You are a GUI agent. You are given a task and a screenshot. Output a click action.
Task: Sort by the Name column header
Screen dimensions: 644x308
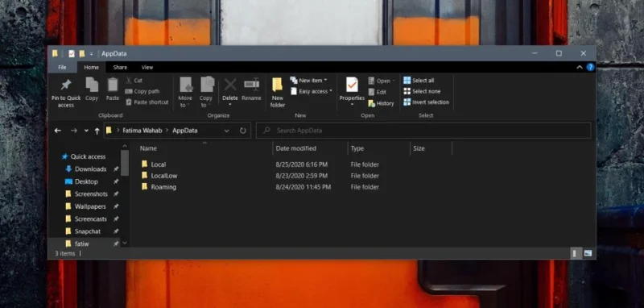coord(148,148)
